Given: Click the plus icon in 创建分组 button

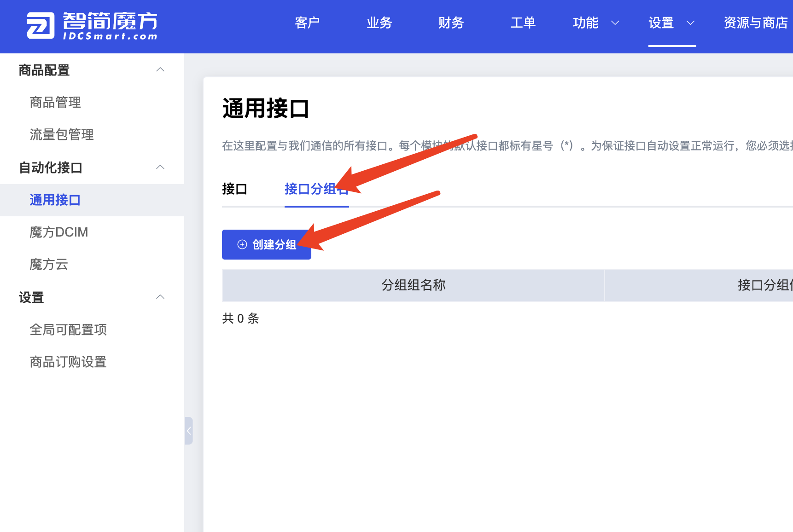Looking at the screenshot, I should click(x=242, y=244).
